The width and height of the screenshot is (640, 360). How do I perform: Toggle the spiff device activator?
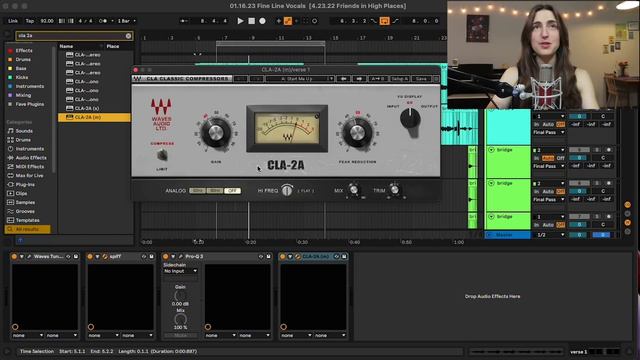(x=90, y=256)
